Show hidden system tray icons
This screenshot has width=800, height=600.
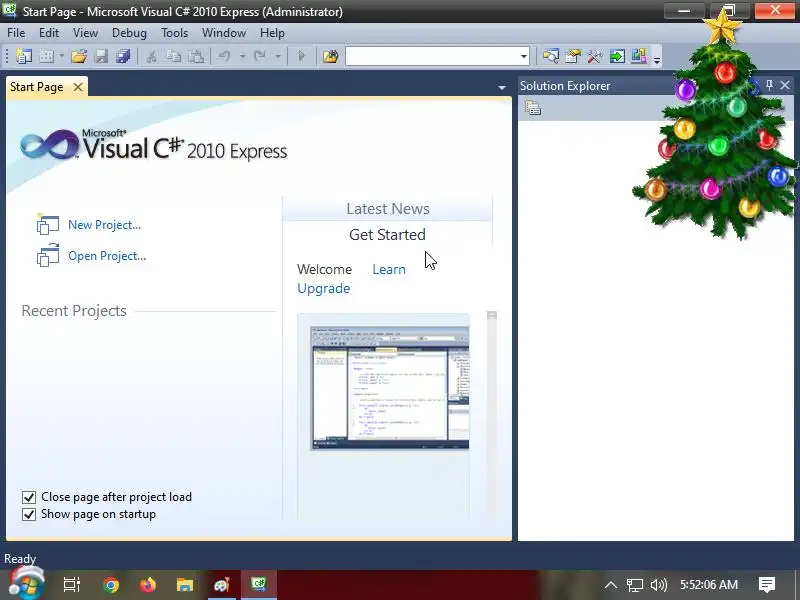click(x=611, y=585)
